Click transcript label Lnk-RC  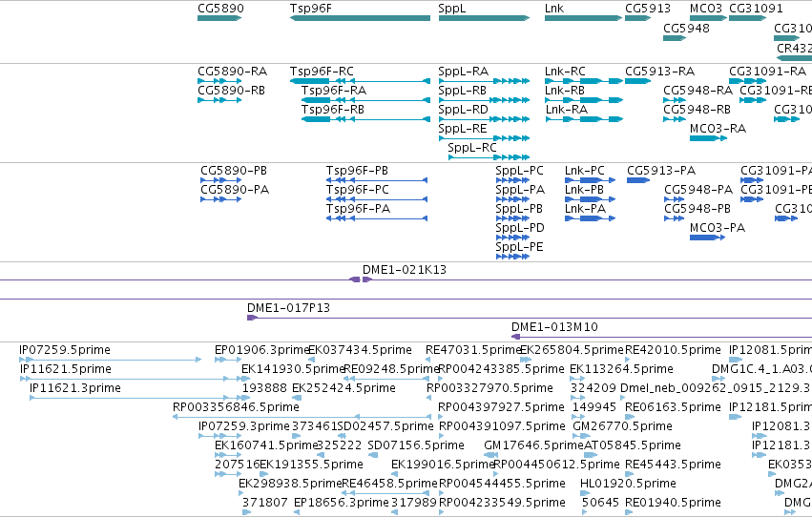point(565,71)
